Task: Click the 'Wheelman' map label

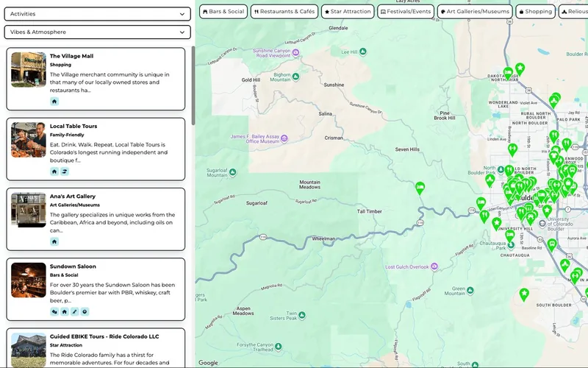Action: click(323, 238)
